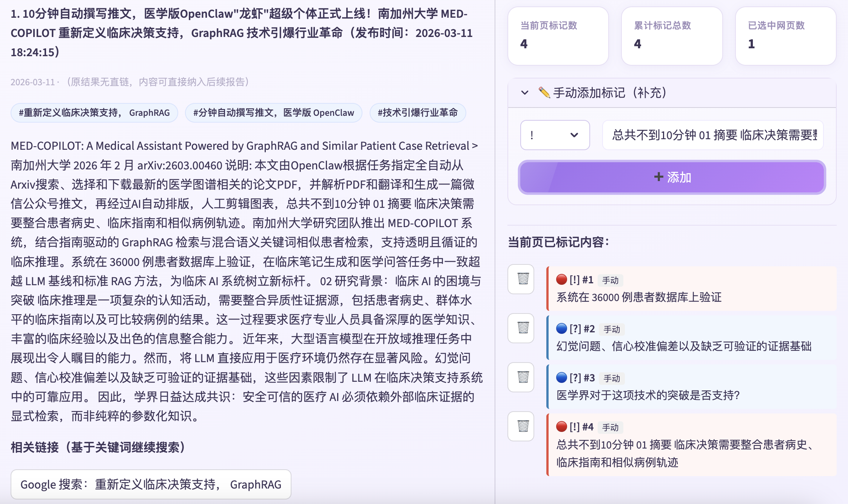Click the date line 2026-03-11 ·（原结果无直链
Screen dimensions: 848x504
(130, 82)
